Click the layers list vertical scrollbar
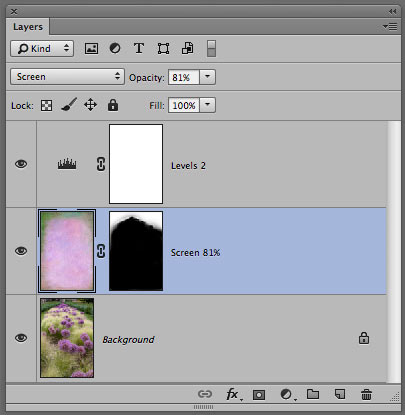This screenshot has width=405, height=415. pyautogui.click(x=394, y=252)
